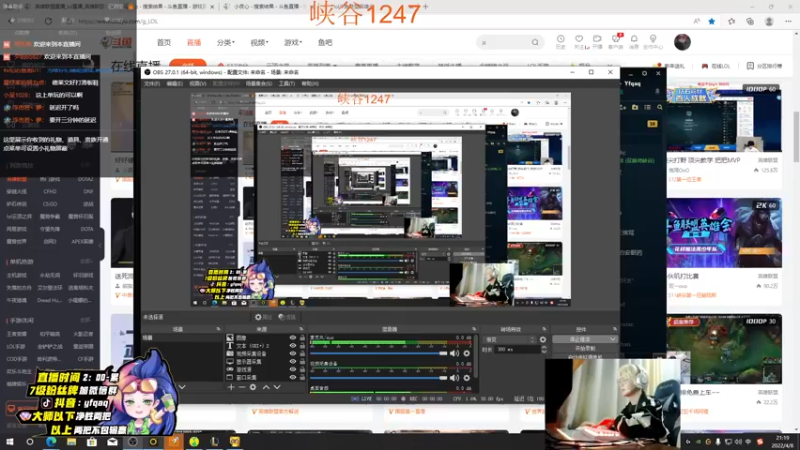Open arrow beside 停止推流 button
Viewport: 800px width, 450px height.
[612, 339]
